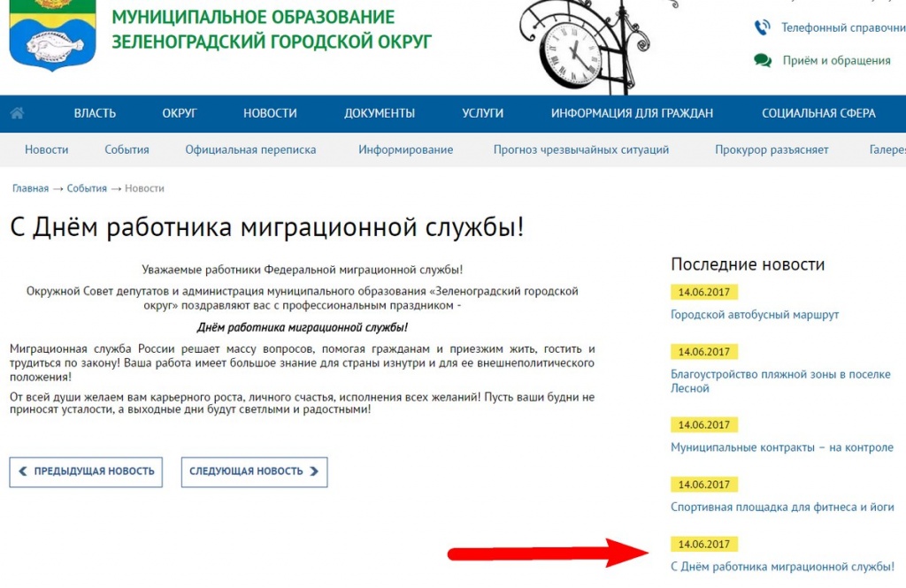Switch to Официальная переписка subsection
This screenshot has width=906, height=588.
pyautogui.click(x=250, y=149)
